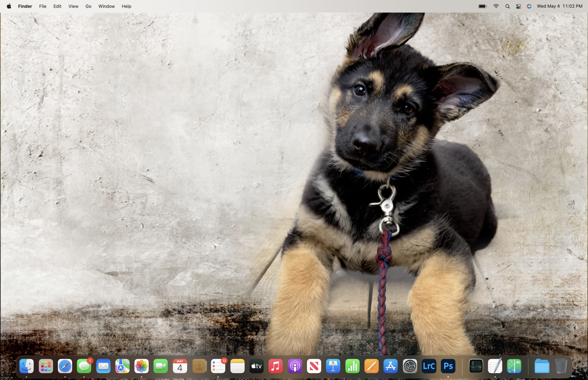The image size is (588, 380).
Task: Open Activity Monitor from the Dock
Action: (476, 366)
